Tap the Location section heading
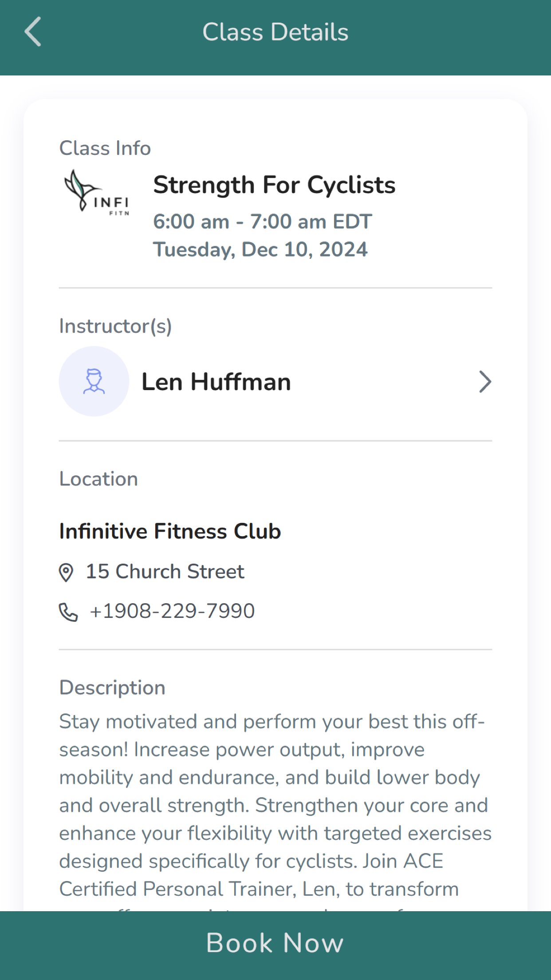 [98, 479]
